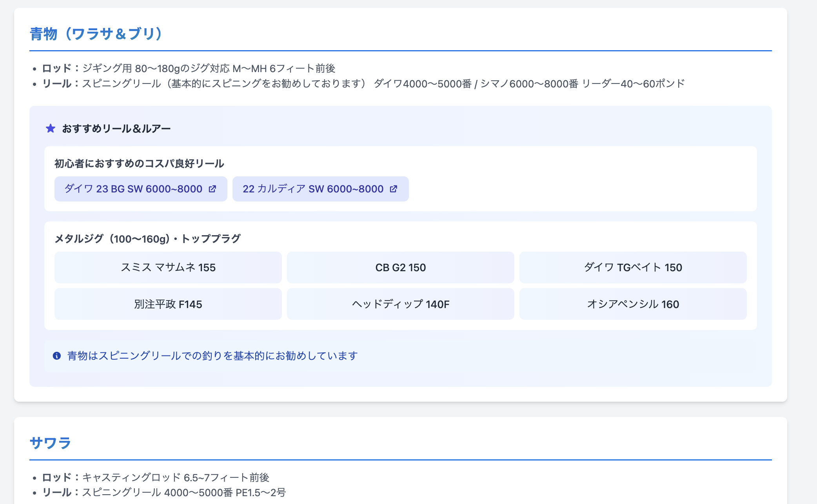Click the info icon before the spinning reel note
This screenshot has height=504, width=817.
coord(57,356)
